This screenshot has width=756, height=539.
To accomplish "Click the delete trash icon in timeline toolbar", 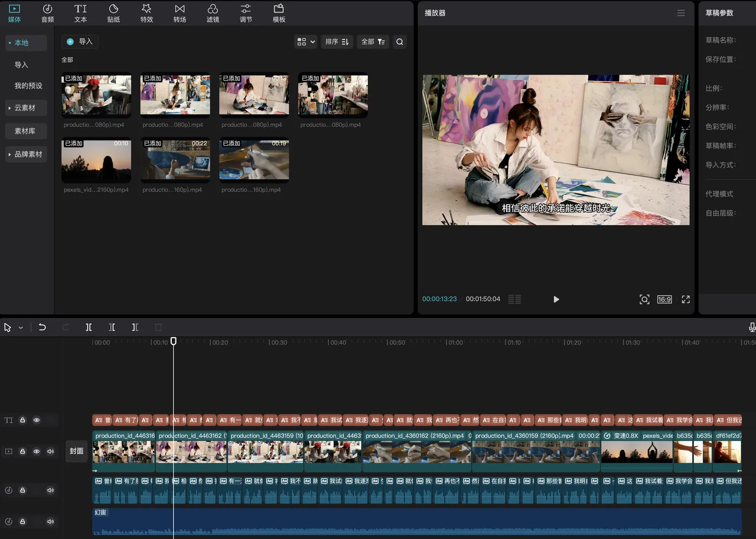I will pos(158,327).
